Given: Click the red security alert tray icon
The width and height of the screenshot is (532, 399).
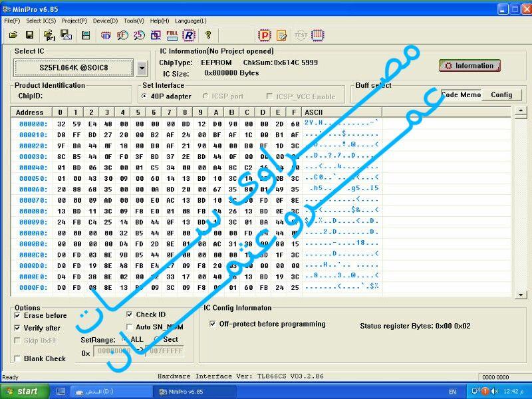Looking at the screenshot, I should click(485, 391).
